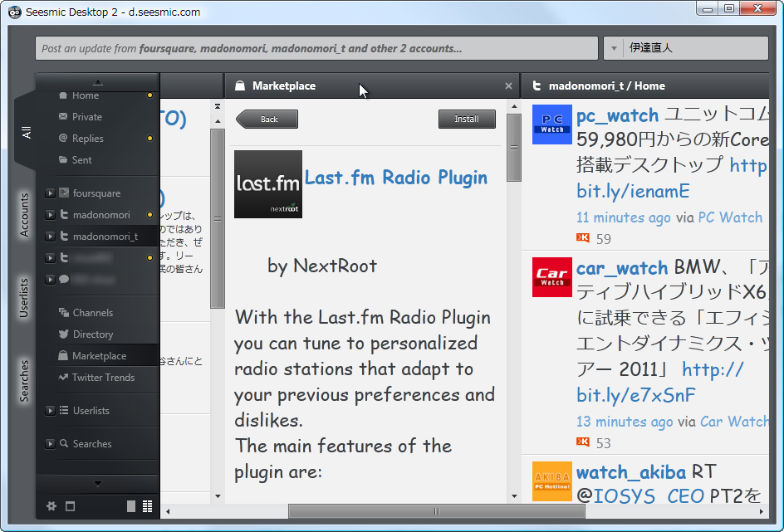Click the horizontal columns scrollbar thumb
The width and height of the screenshot is (784, 532).
click(x=437, y=511)
